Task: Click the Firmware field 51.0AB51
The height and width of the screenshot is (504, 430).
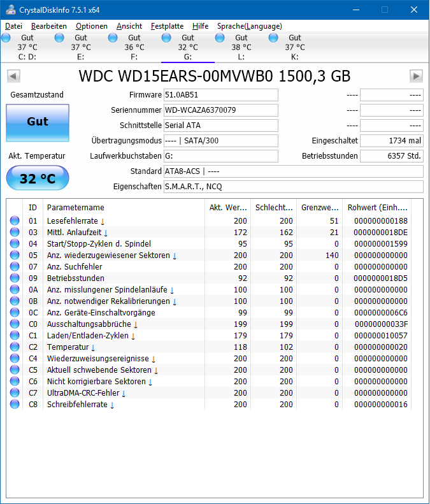Action: click(221, 95)
